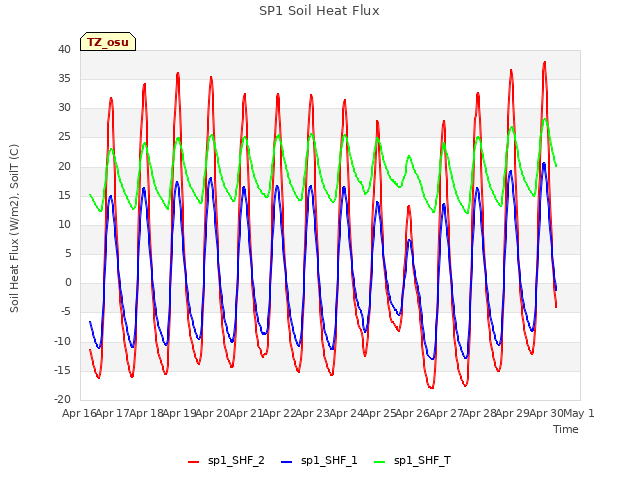Toggle the sp1_SHF_2 legend entry
The width and height of the screenshot is (640, 480).
pyautogui.click(x=226, y=461)
